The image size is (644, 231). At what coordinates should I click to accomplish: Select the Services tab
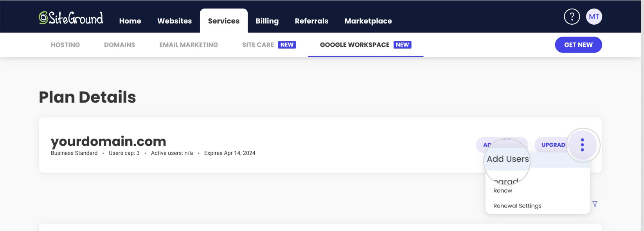224,21
